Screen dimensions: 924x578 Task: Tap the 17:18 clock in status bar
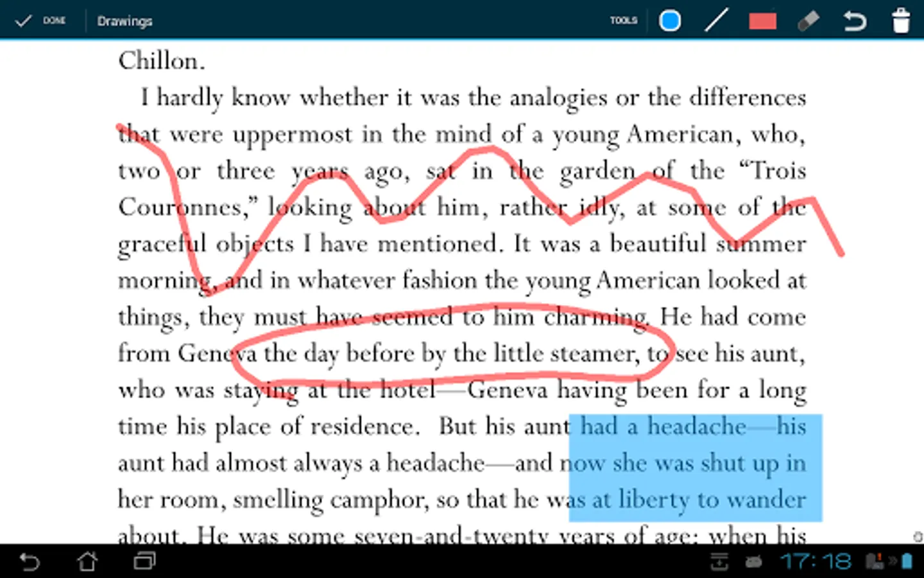coord(816,562)
